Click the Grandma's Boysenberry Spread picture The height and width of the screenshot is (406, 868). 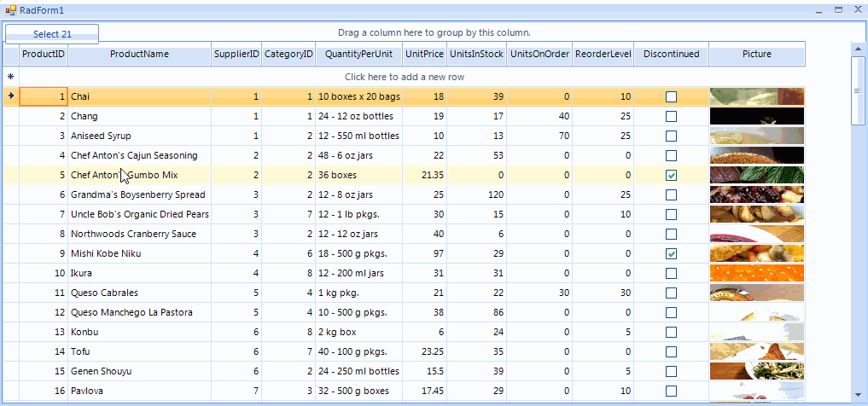click(x=756, y=194)
